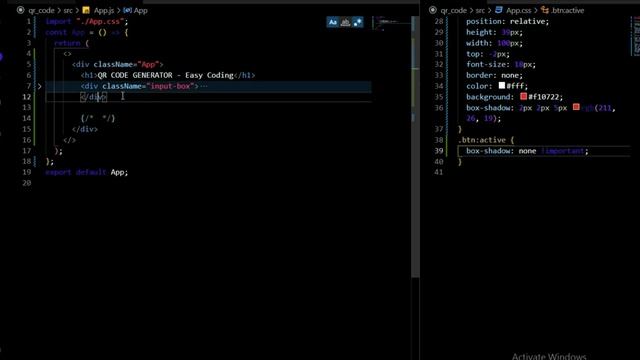Click line number 13 in App.js gutter
The width and height of the screenshot is (640, 360).
27,107
